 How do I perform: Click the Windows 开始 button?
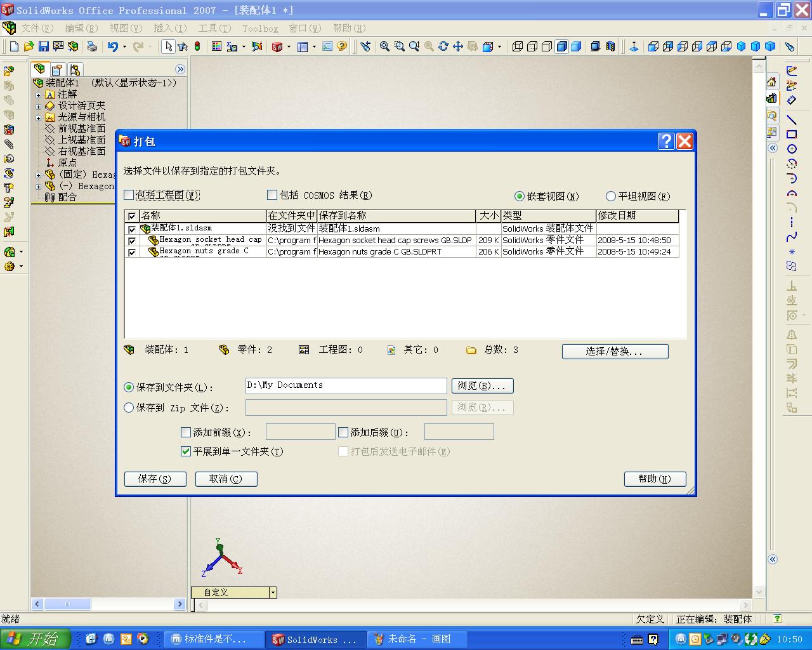coord(35,639)
